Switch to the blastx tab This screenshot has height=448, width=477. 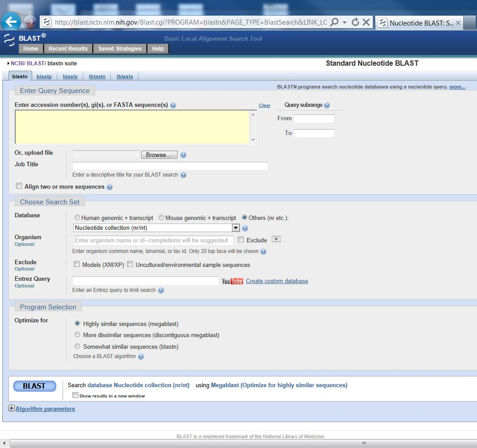(70, 77)
